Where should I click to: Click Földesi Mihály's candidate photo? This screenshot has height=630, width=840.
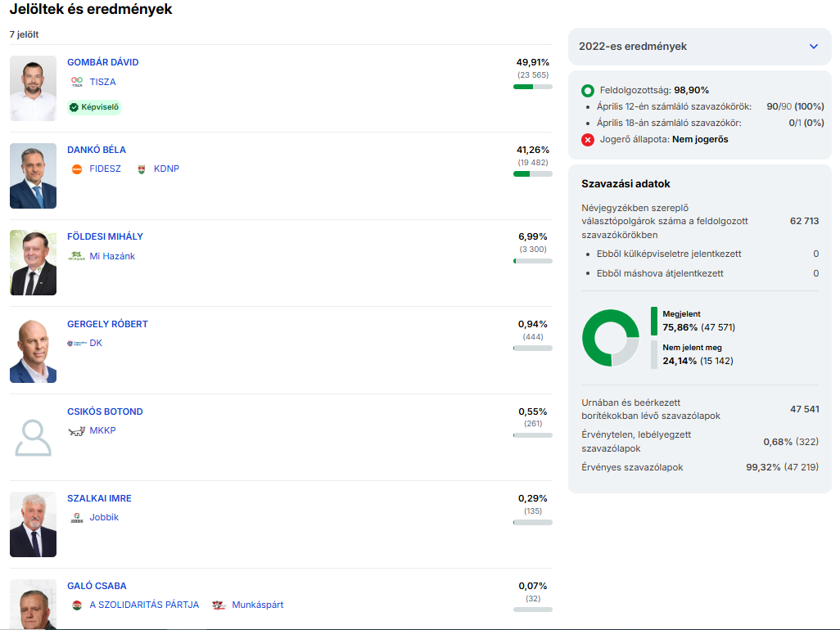(x=34, y=263)
